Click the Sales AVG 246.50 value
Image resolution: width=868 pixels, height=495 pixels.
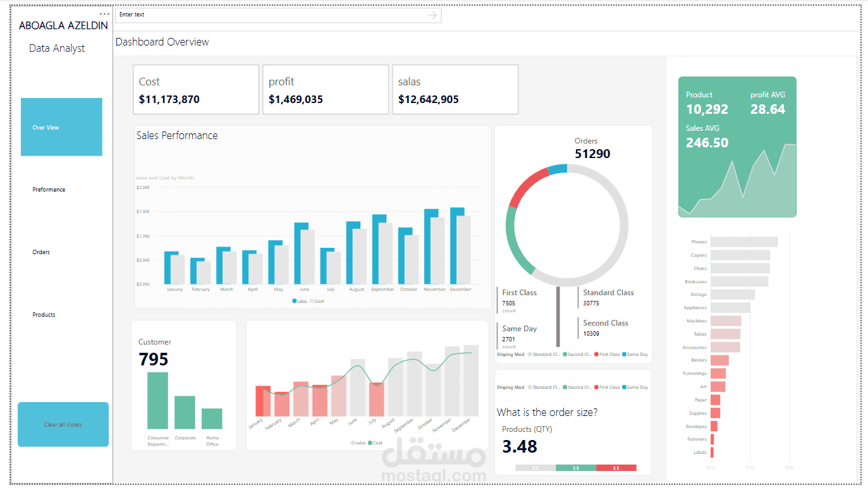pos(707,143)
